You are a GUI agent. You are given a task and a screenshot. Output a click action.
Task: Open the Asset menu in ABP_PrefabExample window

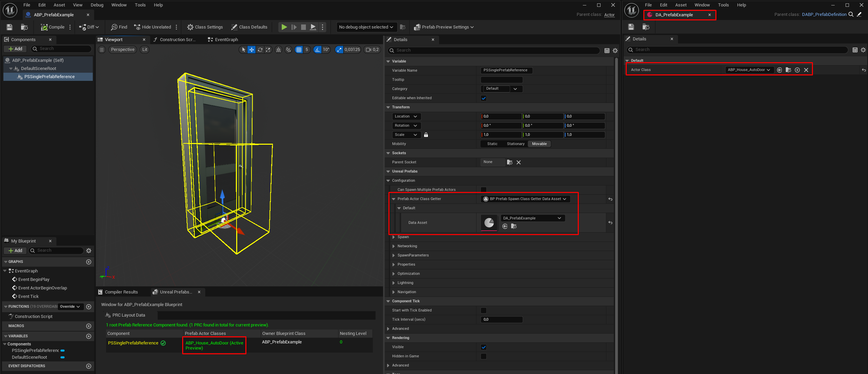click(x=59, y=5)
